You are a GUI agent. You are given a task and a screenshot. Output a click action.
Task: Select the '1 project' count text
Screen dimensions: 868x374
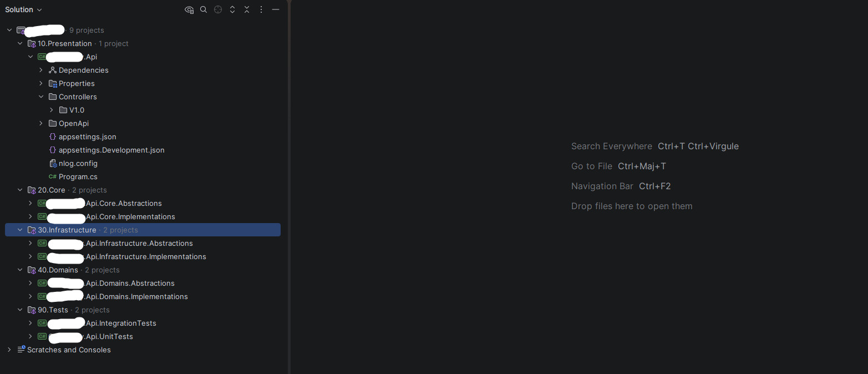coord(114,43)
